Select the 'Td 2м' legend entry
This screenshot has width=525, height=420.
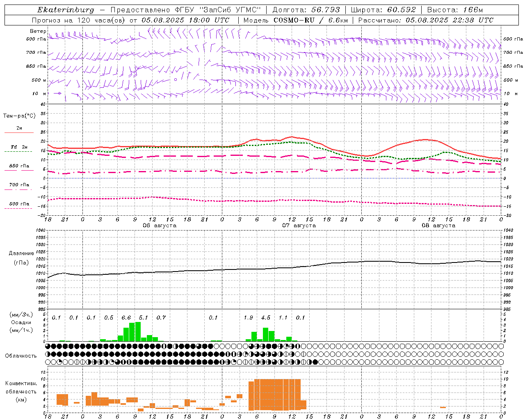tap(19, 147)
